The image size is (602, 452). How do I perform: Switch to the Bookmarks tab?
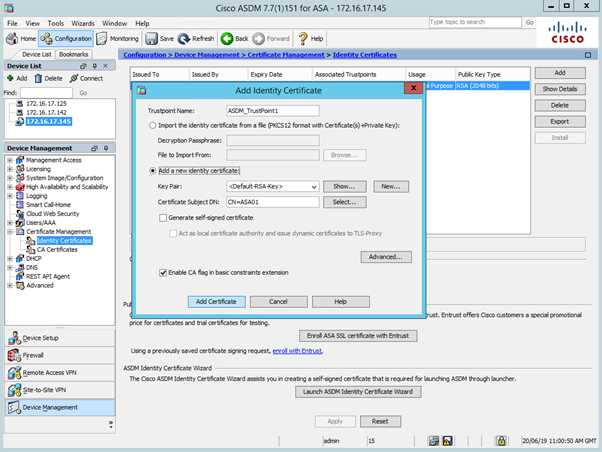point(73,54)
